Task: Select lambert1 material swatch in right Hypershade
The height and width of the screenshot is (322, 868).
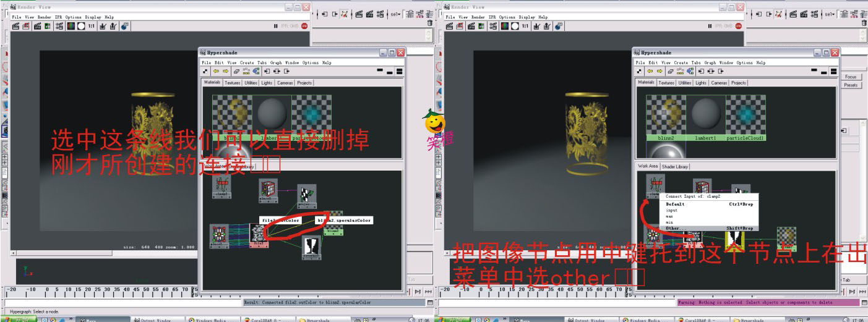Action: click(x=706, y=117)
